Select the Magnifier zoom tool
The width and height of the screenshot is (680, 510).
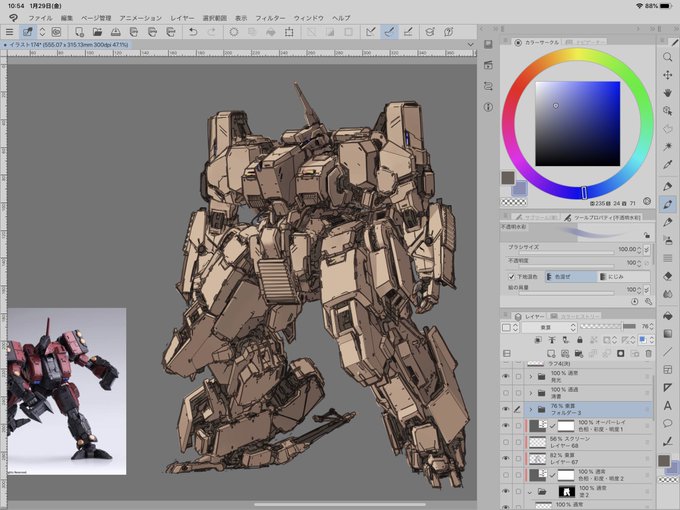click(x=667, y=57)
